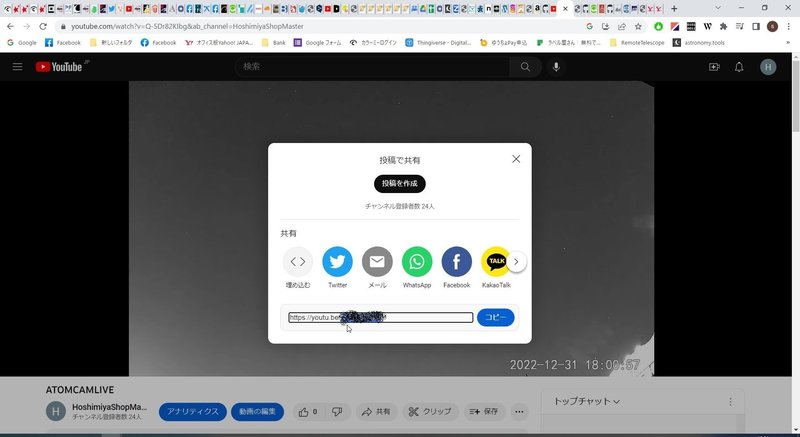Open the create video camera icon
This screenshot has width=800, height=437.
tap(714, 67)
